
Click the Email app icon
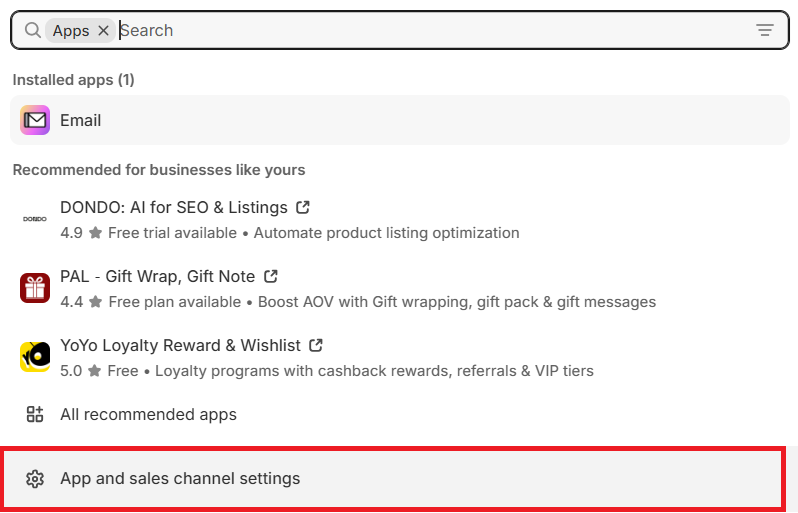pos(35,120)
